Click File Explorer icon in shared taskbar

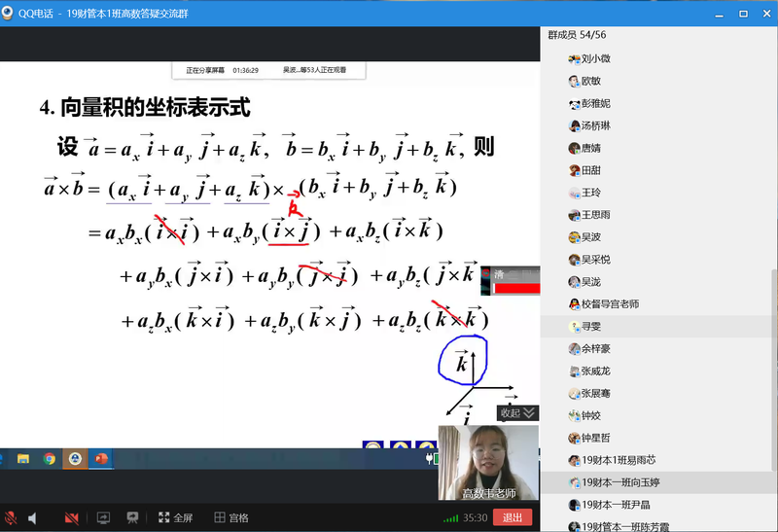coord(22,458)
